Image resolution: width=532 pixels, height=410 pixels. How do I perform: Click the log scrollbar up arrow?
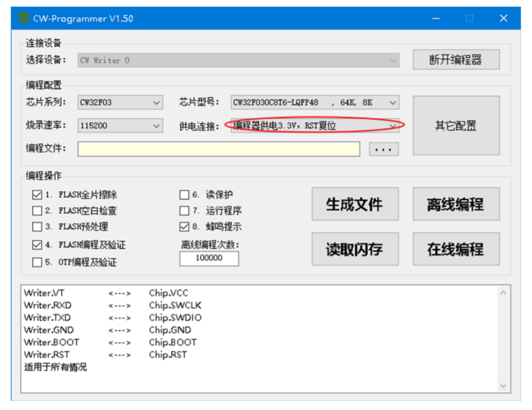(503, 293)
